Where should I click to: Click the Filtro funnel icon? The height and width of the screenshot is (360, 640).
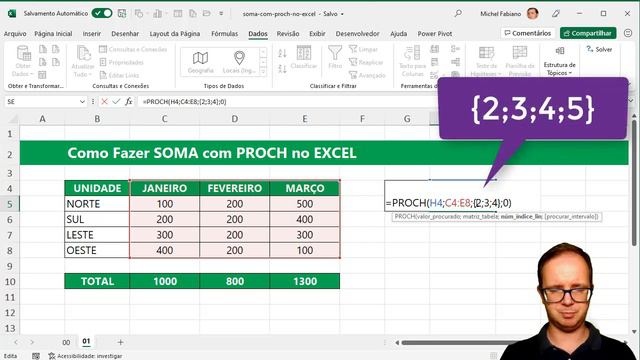click(x=335, y=53)
